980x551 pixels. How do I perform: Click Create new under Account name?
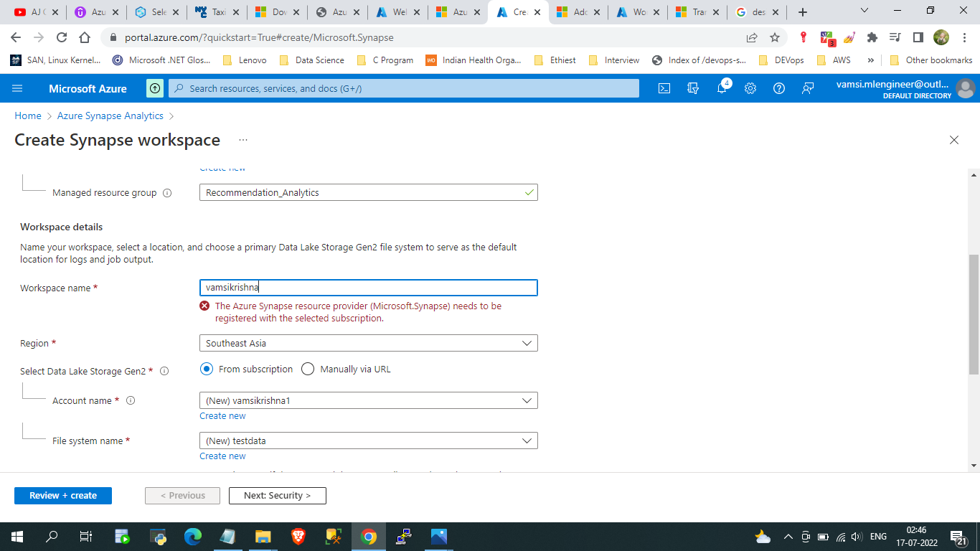click(x=222, y=416)
